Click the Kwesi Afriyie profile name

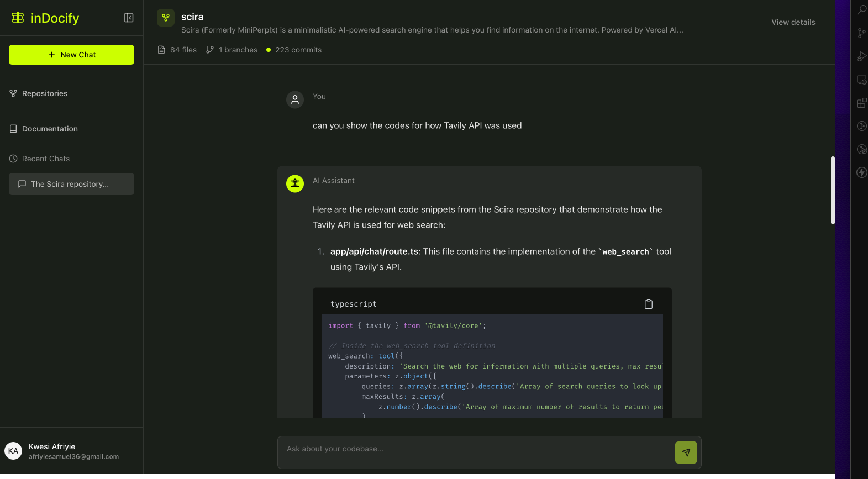pos(52,446)
